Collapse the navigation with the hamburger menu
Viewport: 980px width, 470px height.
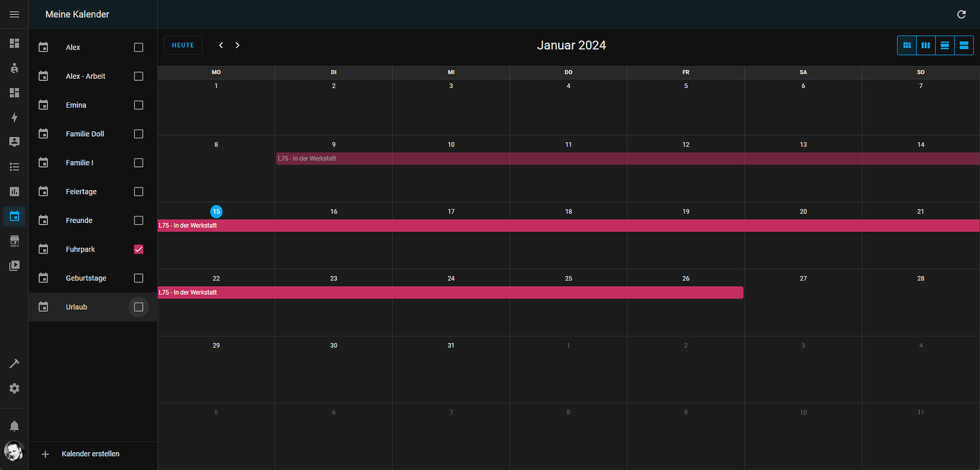tap(14, 14)
